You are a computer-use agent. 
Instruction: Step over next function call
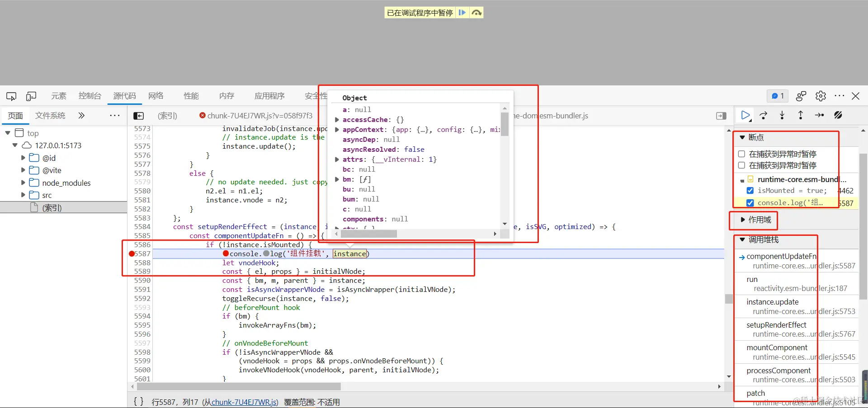pos(764,116)
